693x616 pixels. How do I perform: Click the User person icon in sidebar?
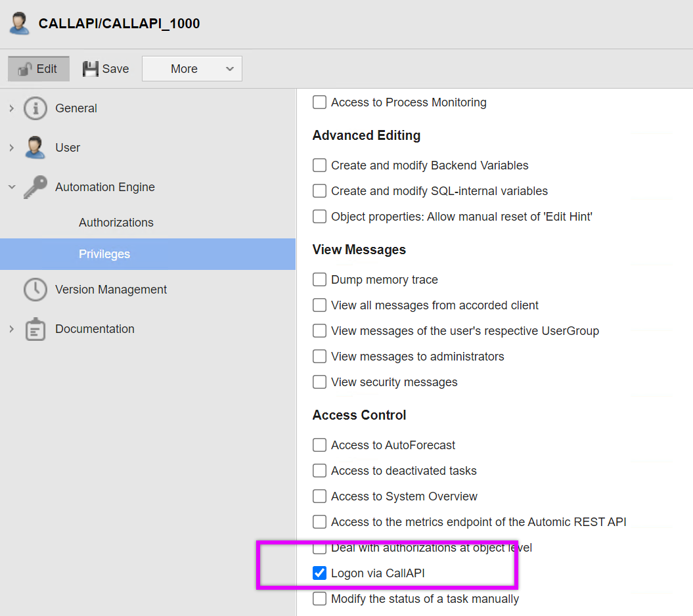coord(34,147)
